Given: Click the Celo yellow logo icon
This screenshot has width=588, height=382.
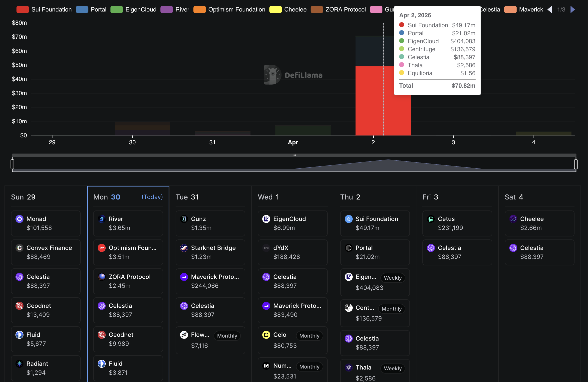Looking at the screenshot, I should [266, 335].
